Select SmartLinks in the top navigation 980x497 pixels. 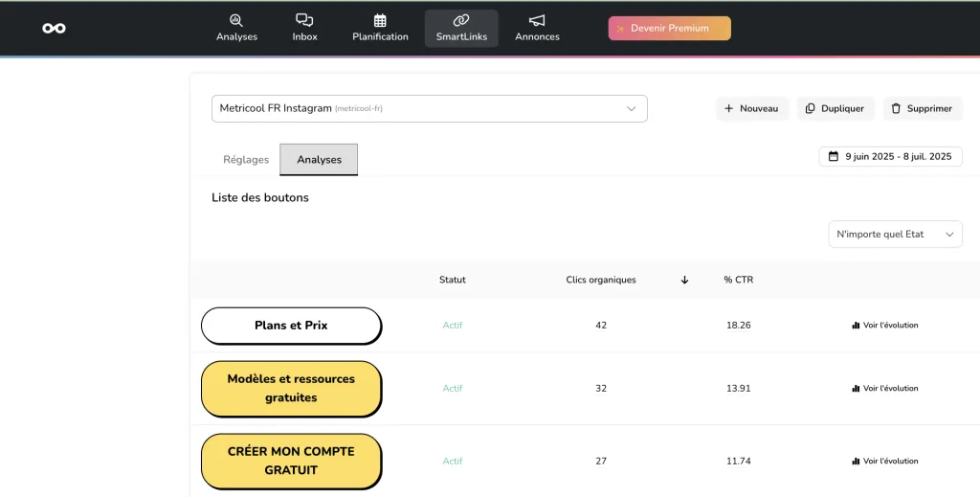[461, 28]
